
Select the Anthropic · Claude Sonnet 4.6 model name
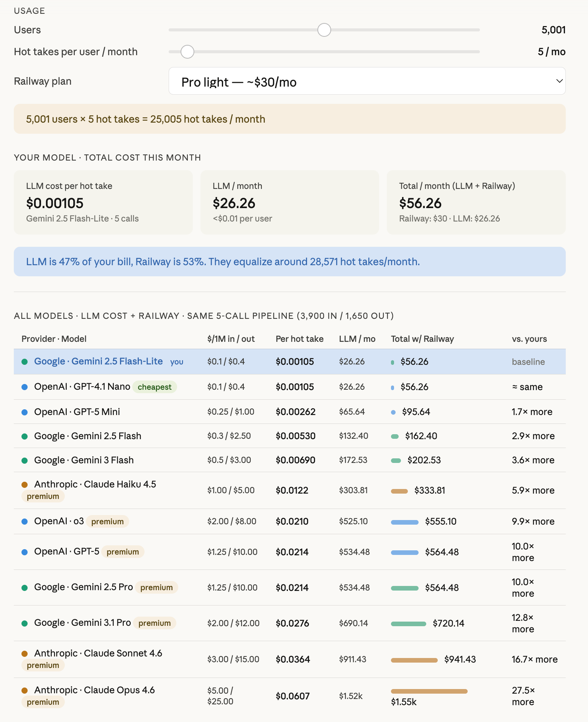98,653
